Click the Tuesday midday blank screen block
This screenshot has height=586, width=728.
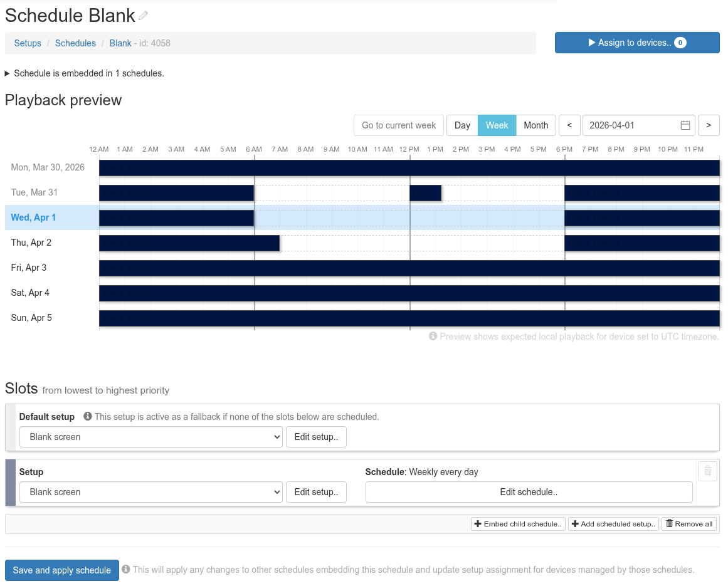point(425,193)
